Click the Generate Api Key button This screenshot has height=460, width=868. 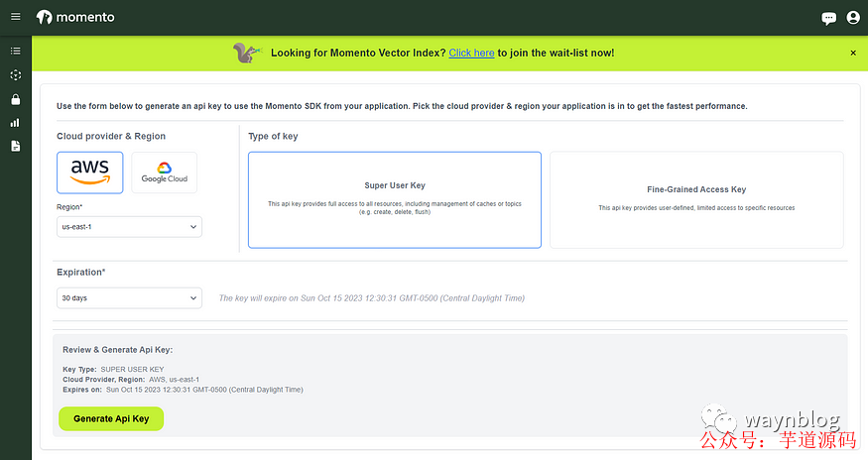click(x=111, y=418)
